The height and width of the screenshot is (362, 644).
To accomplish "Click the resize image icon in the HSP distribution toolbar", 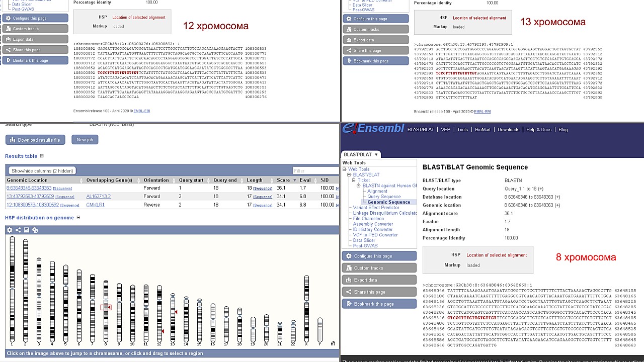I will (35, 230).
